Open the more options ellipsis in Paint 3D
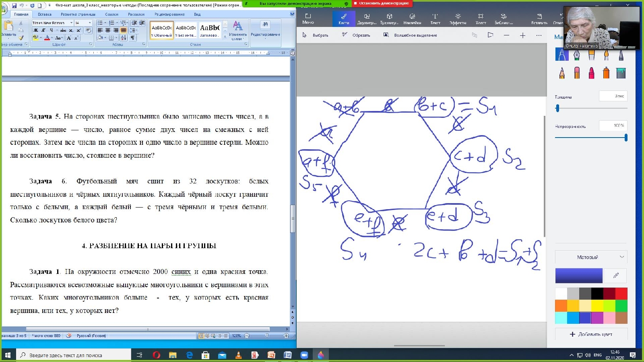Image resolution: width=644 pixels, height=362 pixels. point(539,35)
